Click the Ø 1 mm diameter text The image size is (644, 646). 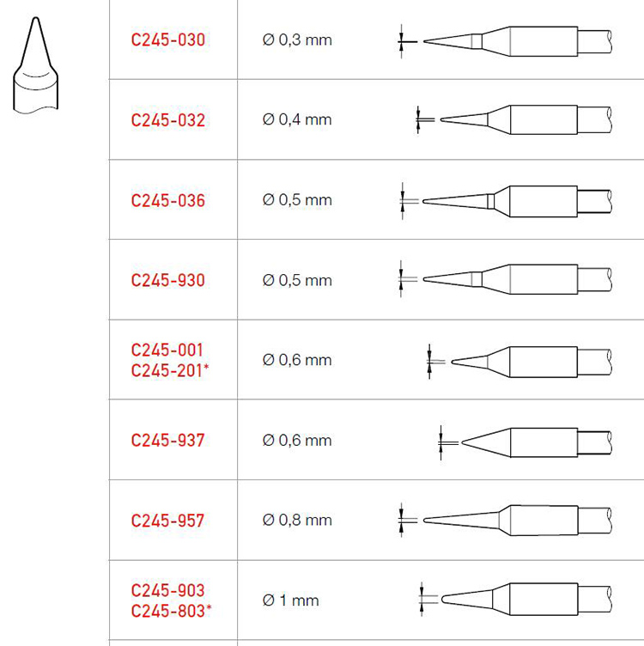291,600
